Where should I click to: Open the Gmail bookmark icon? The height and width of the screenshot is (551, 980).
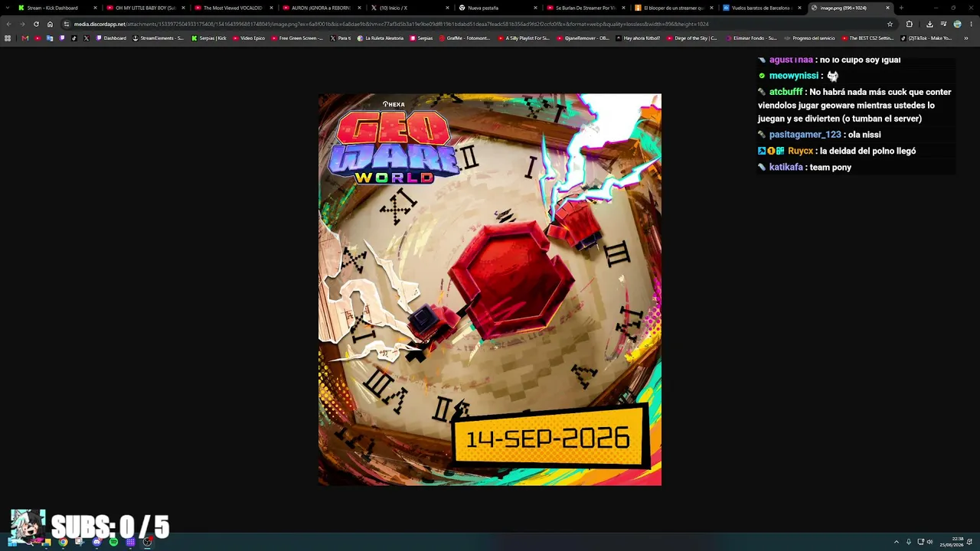pyautogui.click(x=25, y=38)
